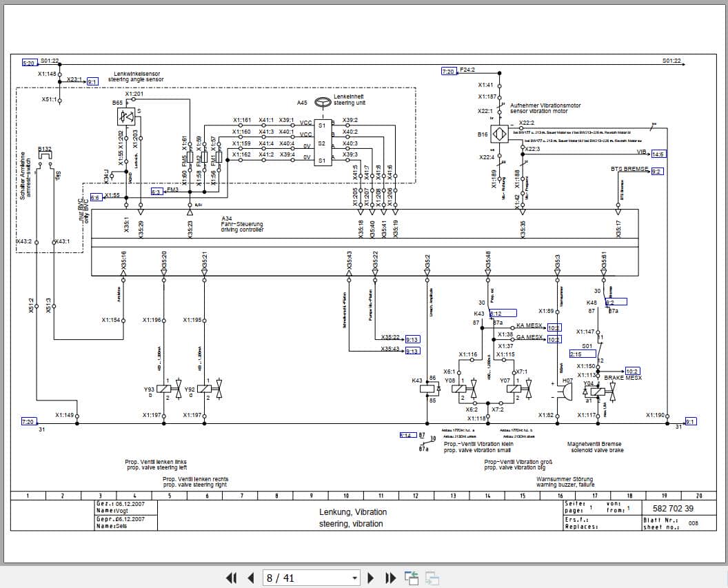Follow the 9:2 link beside BTS BREMSE
Image resolution: width=728 pixels, height=588 pixels.
point(657,171)
